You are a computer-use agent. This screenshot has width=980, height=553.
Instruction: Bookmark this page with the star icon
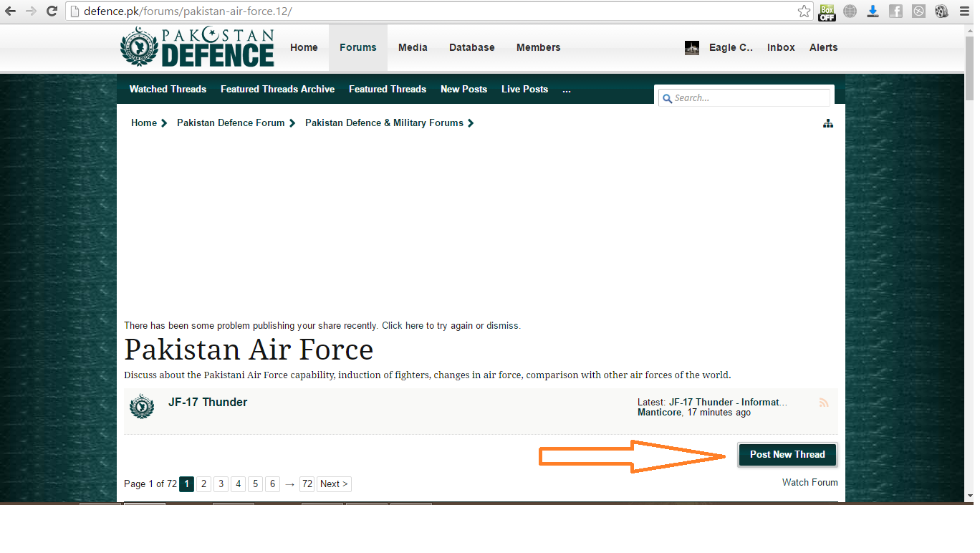(x=804, y=11)
